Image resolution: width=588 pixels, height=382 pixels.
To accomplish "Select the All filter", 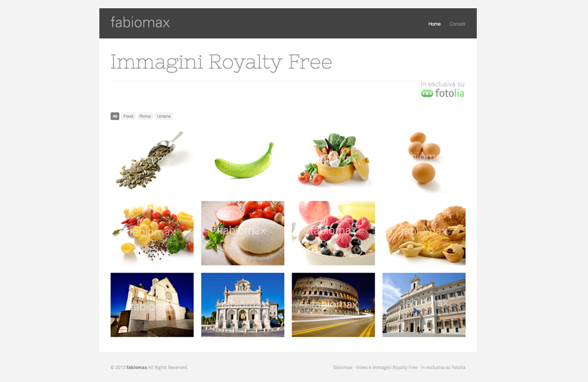I will (115, 116).
